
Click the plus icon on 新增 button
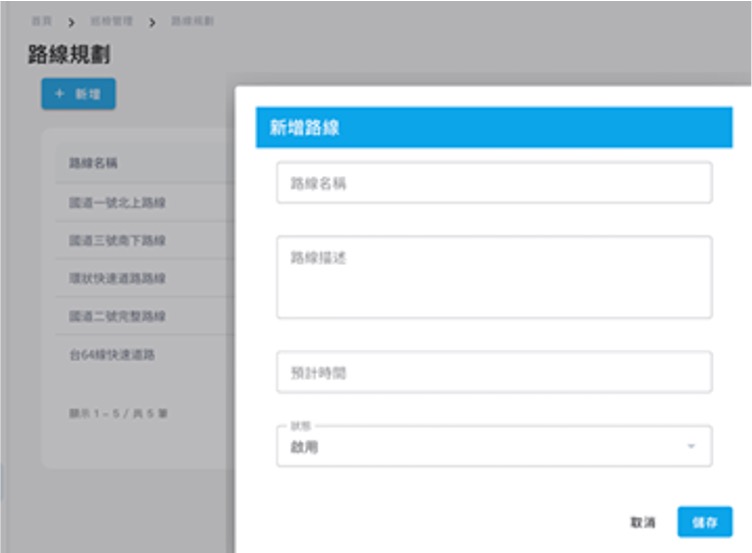[x=59, y=93]
